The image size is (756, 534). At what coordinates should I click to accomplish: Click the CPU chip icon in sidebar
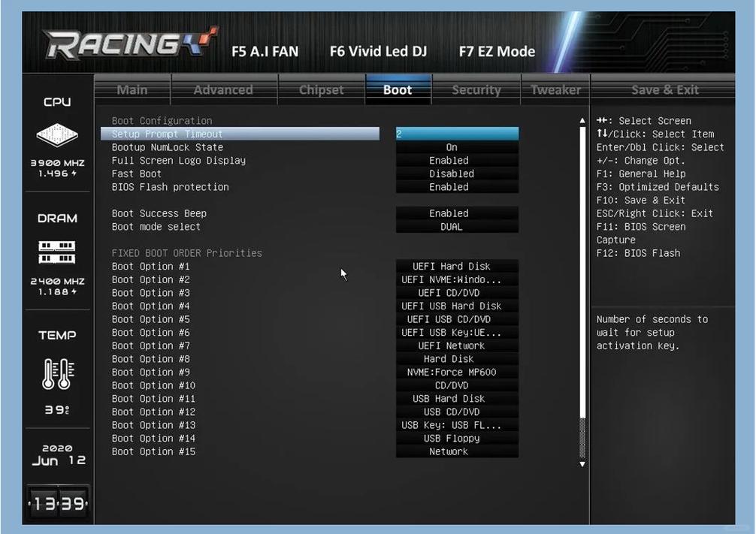[57, 136]
